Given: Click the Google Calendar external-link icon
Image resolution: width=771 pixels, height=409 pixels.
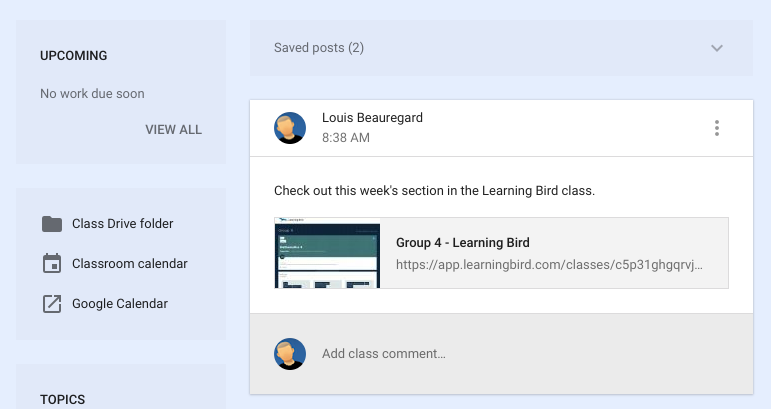Looking at the screenshot, I should click(x=52, y=304).
